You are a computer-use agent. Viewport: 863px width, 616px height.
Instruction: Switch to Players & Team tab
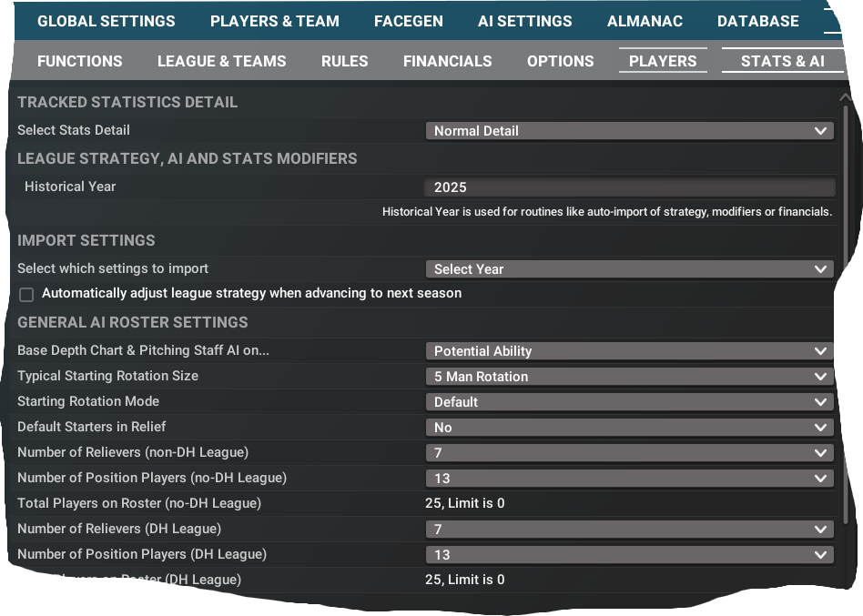point(274,21)
